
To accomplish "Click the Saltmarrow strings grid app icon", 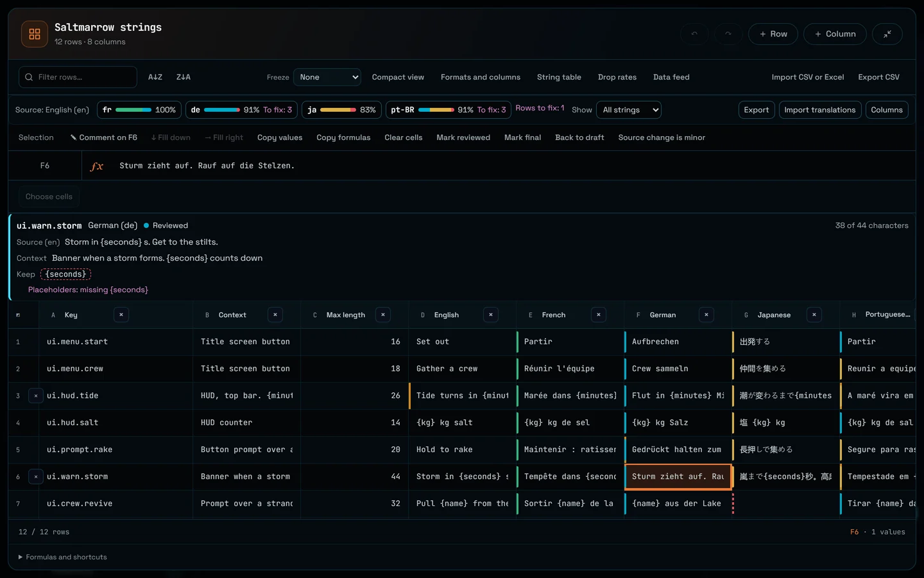I will click(x=35, y=34).
